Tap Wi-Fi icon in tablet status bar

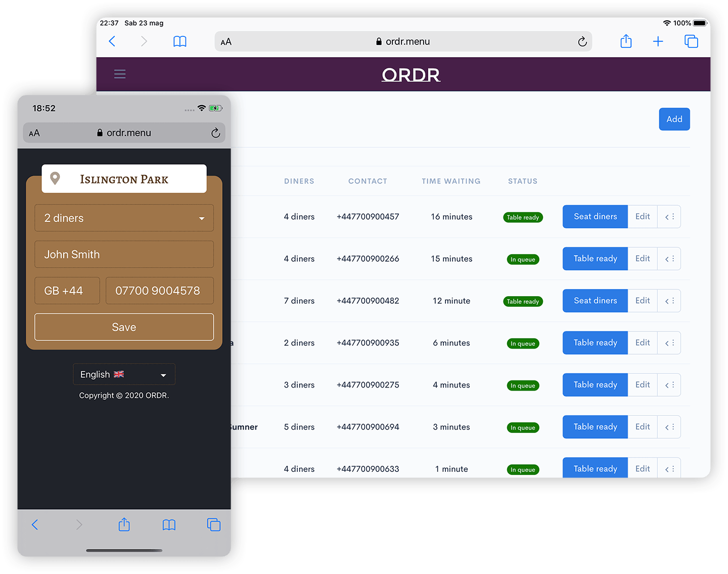[667, 23]
